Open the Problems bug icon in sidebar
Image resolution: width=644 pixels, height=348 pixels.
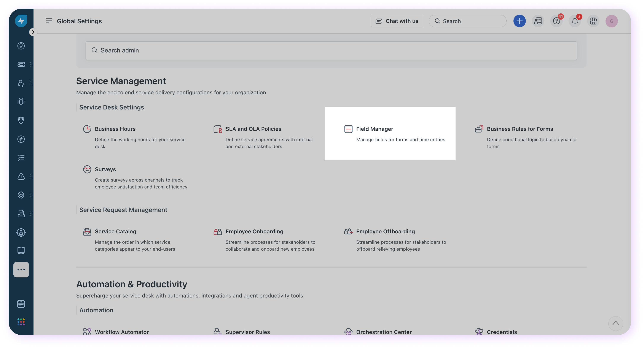click(x=21, y=102)
